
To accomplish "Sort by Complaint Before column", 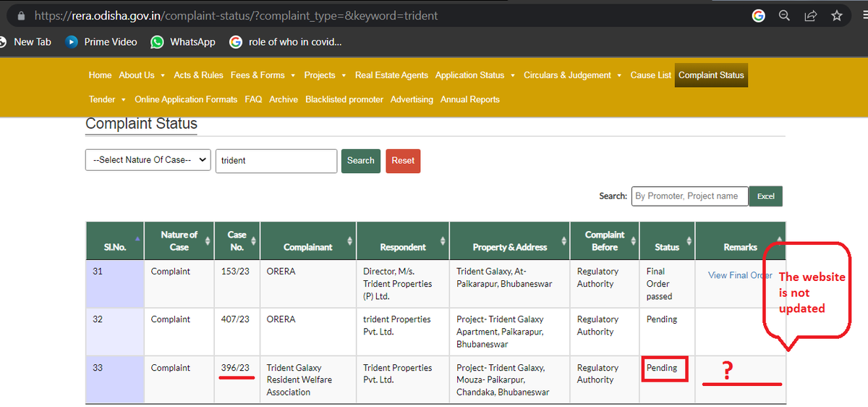I will [x=605, y=240].
